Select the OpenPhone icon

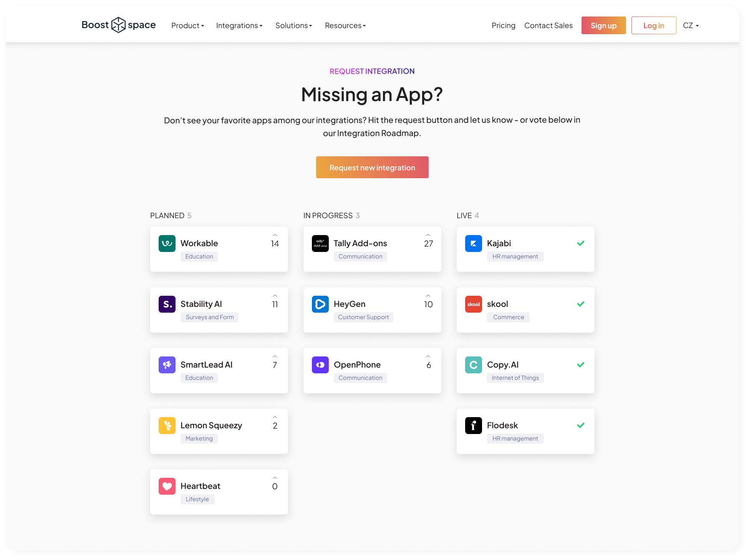320,364
